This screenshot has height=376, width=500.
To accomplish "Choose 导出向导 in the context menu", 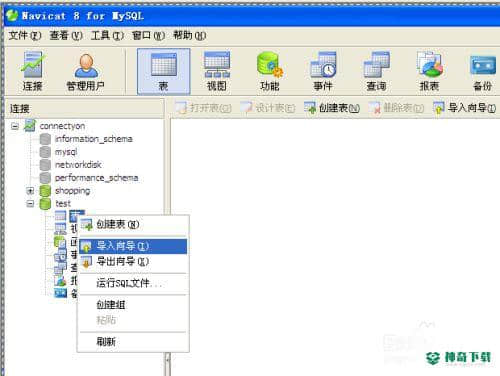I will click(133, 261).
